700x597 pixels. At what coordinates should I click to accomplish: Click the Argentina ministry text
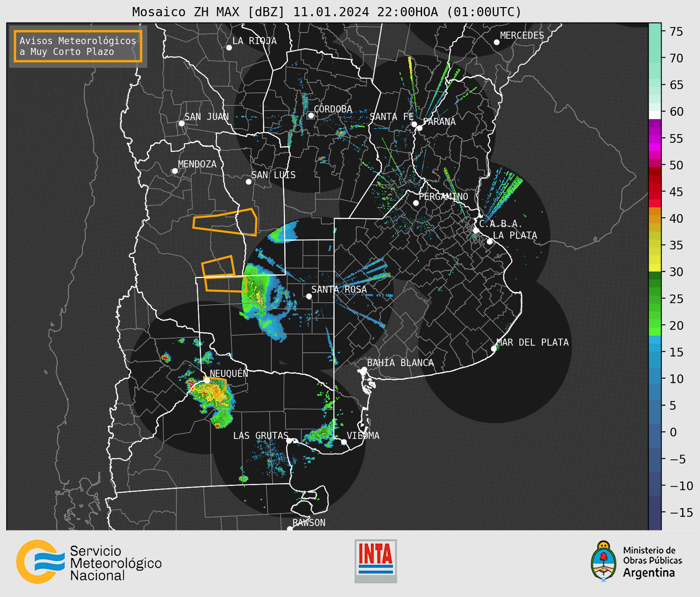click(x=649, y=573)
